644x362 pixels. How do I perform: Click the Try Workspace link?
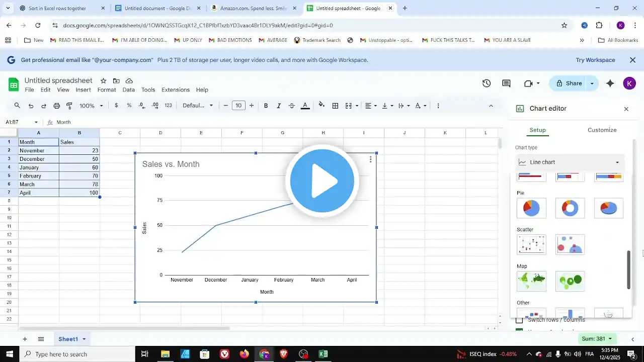[595, 60]
